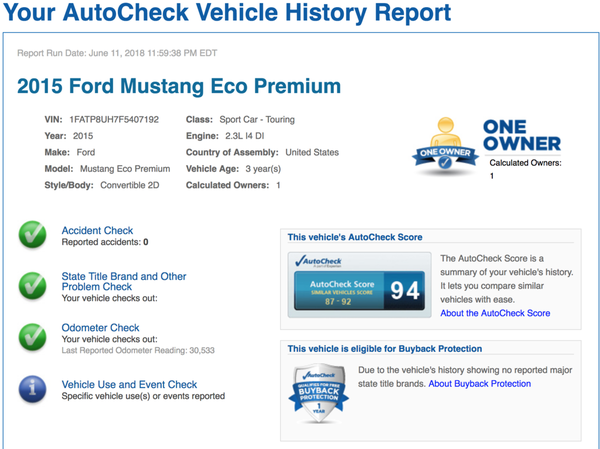This screenshot has width=600, height=449.
Task: Click the eligible for Buyback Protection heading
Action: (x=385, y=349)
